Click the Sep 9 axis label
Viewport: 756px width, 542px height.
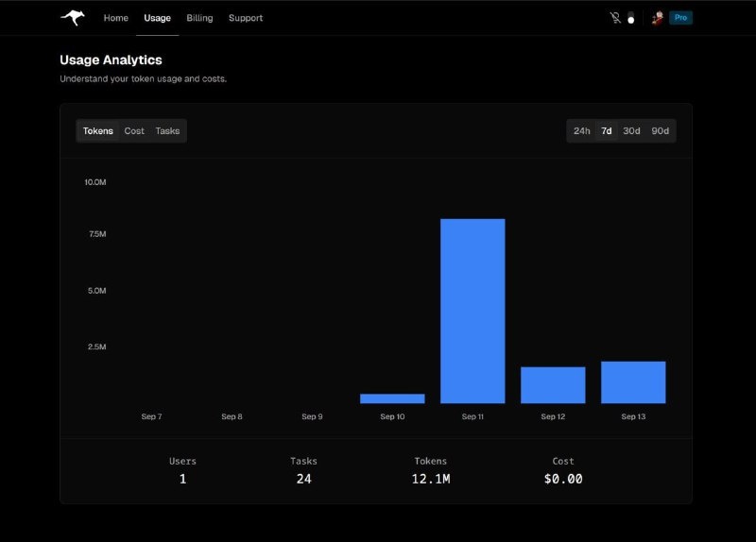[312, 416]
